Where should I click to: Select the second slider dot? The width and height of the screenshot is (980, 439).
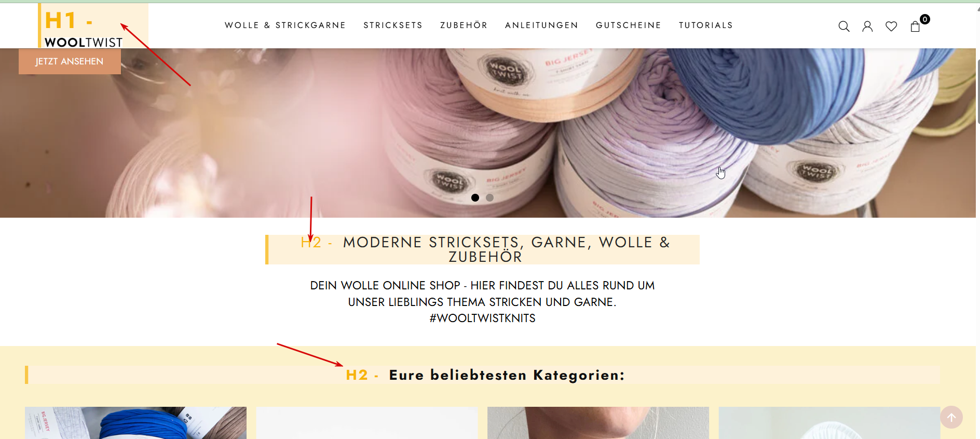pyautogui.click(x=489, y=197)
